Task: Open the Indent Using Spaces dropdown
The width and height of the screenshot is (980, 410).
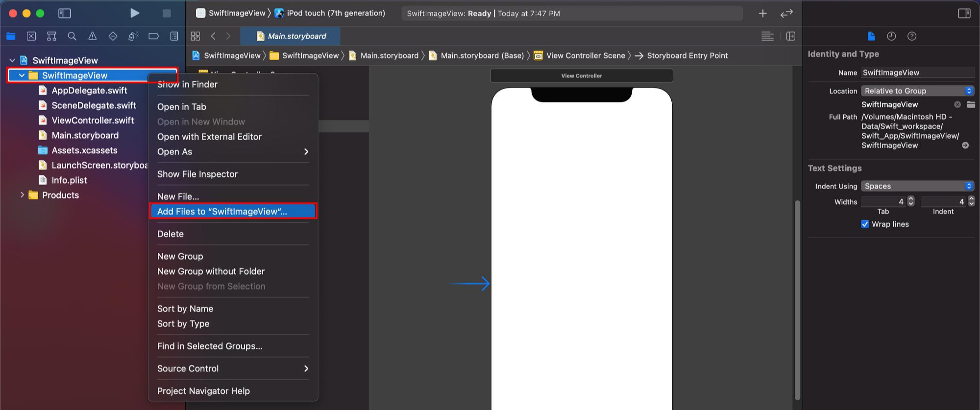Action: click(x=917, y=186)
